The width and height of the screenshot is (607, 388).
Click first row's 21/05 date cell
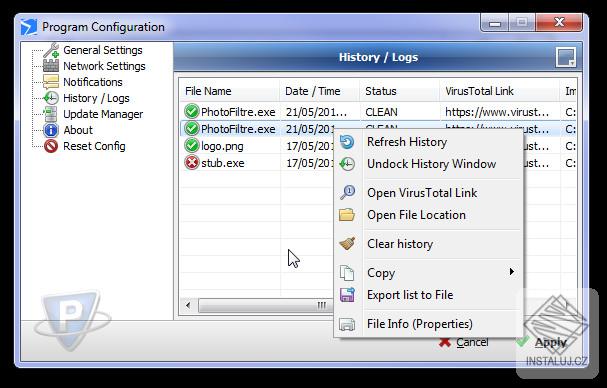(x=316, y=112)
